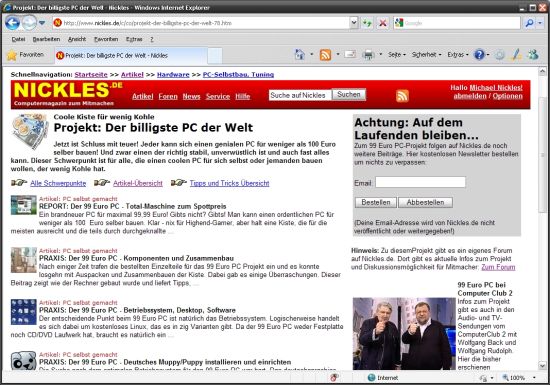Open the Artikel-Übersicht link
The image size is (550, 385).
pyautogui.click(x=138, y=183)
